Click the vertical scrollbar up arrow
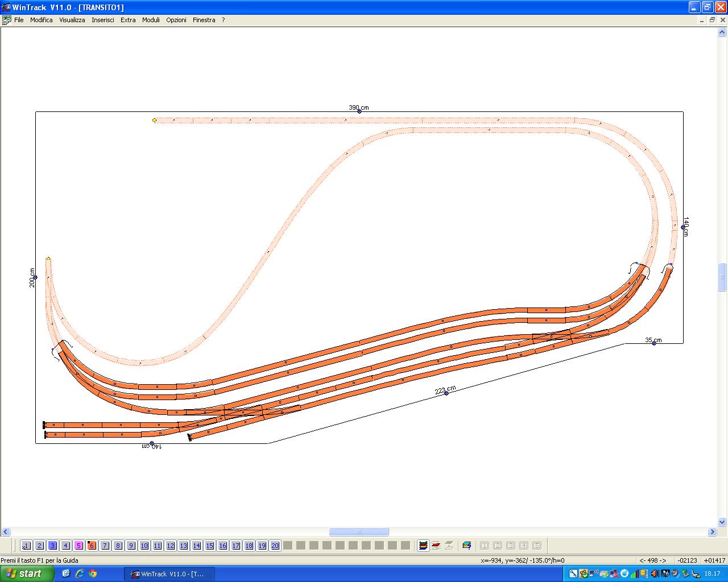The width and height of the screenshot is (728, 582). click(x=723, y=33)
